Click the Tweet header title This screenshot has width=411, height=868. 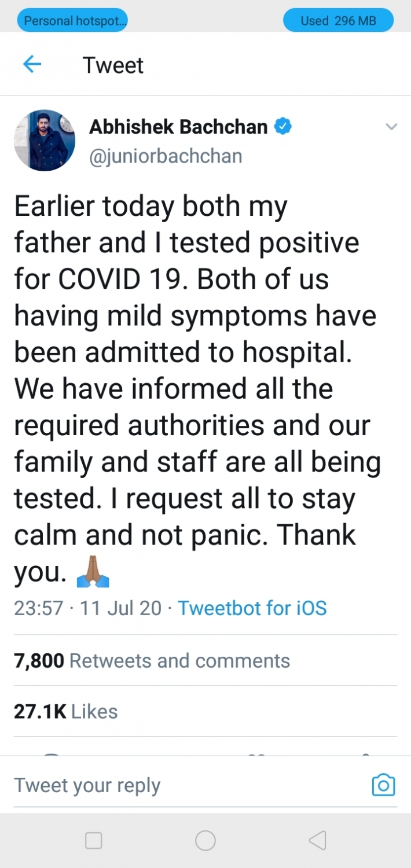113,65
